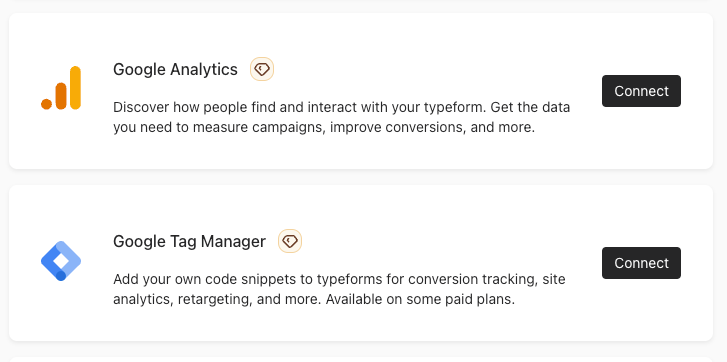
Task: Open the Google Tag Manager title
Action: pos(189,241)
